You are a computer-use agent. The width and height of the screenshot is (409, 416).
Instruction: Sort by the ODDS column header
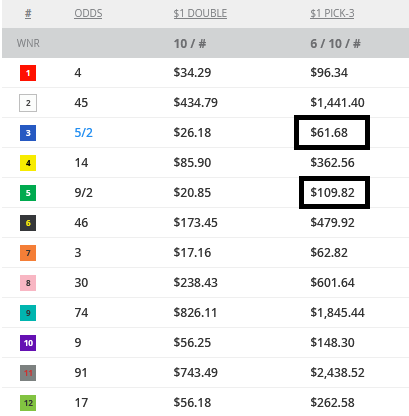pyautogui.click(x=88, y=13)
